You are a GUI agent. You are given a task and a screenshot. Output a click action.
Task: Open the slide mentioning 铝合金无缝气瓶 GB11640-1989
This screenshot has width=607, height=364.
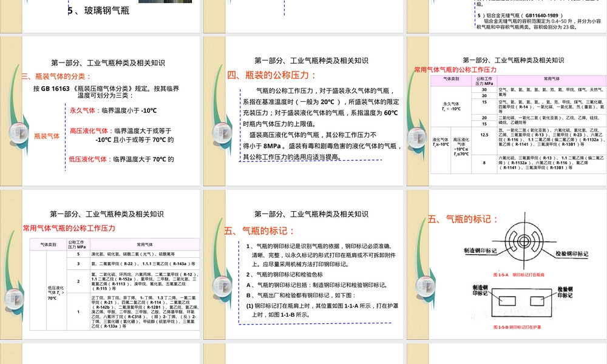coord(507,16)
